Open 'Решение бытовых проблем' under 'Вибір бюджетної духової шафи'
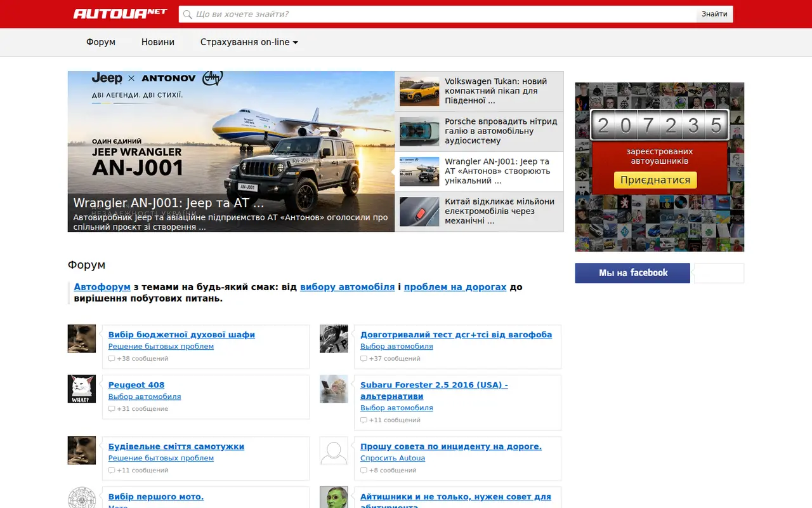Viewport: 812px width, 508px height. coord(161,347)
